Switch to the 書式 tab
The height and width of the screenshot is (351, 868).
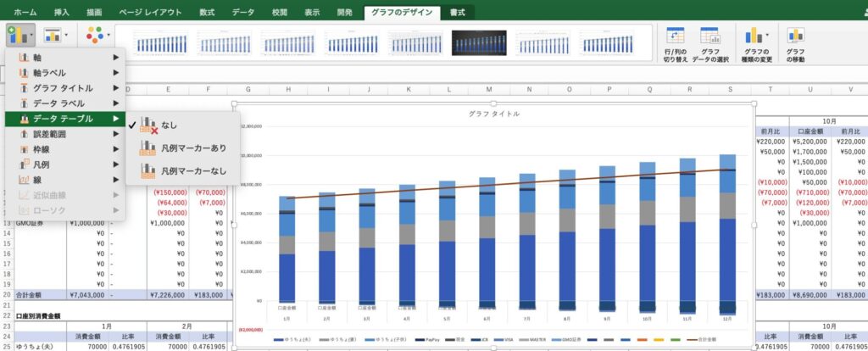[x=458, y=12]
